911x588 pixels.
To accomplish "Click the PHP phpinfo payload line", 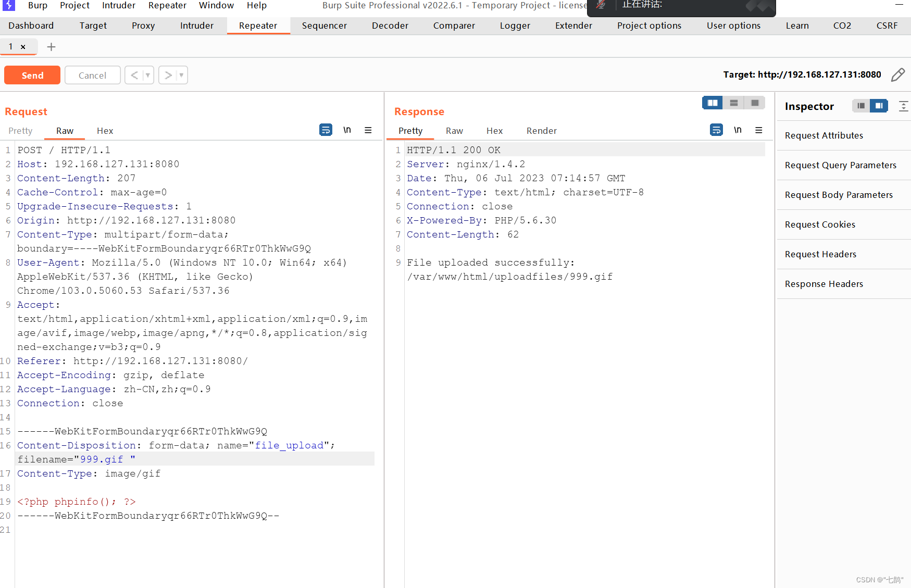I will pyautogui.click(x=77, y=502).
